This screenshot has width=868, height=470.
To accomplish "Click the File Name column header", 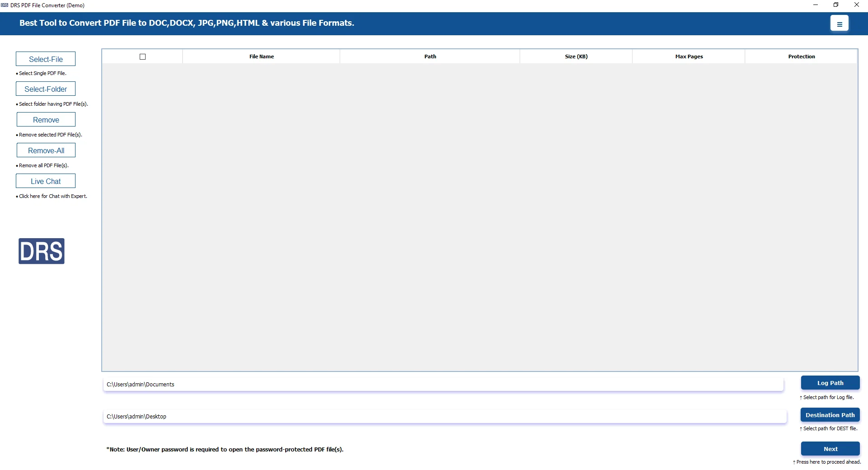I will 261,56.
